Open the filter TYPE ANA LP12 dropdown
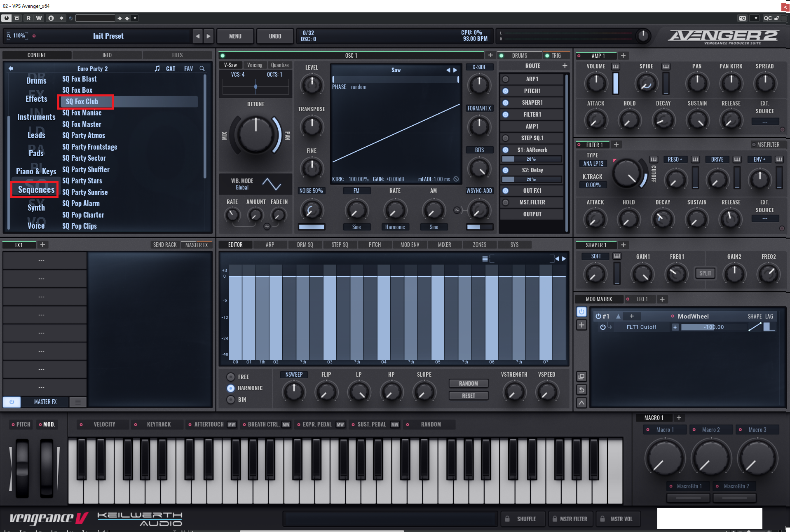The width and height of the screenshot is (790, 532). pyautogui.click(x=593, y=164)
